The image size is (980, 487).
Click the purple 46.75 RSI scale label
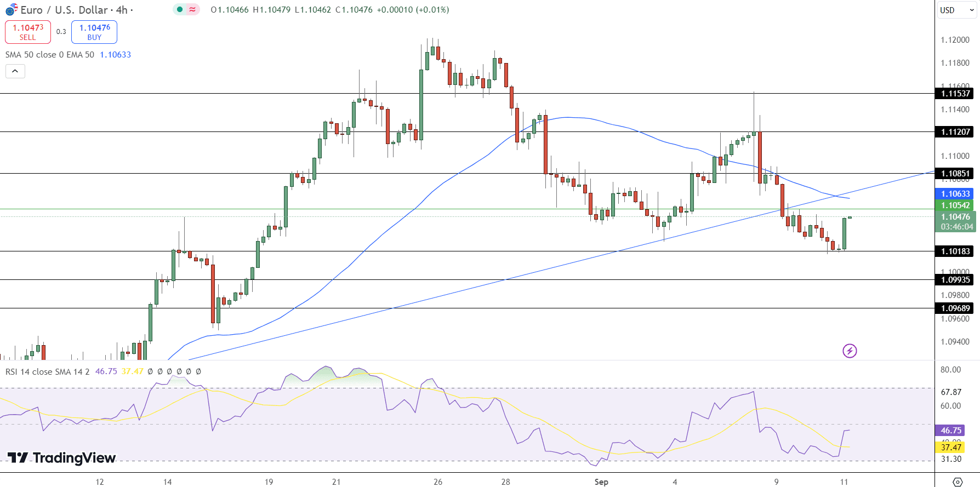951,431
